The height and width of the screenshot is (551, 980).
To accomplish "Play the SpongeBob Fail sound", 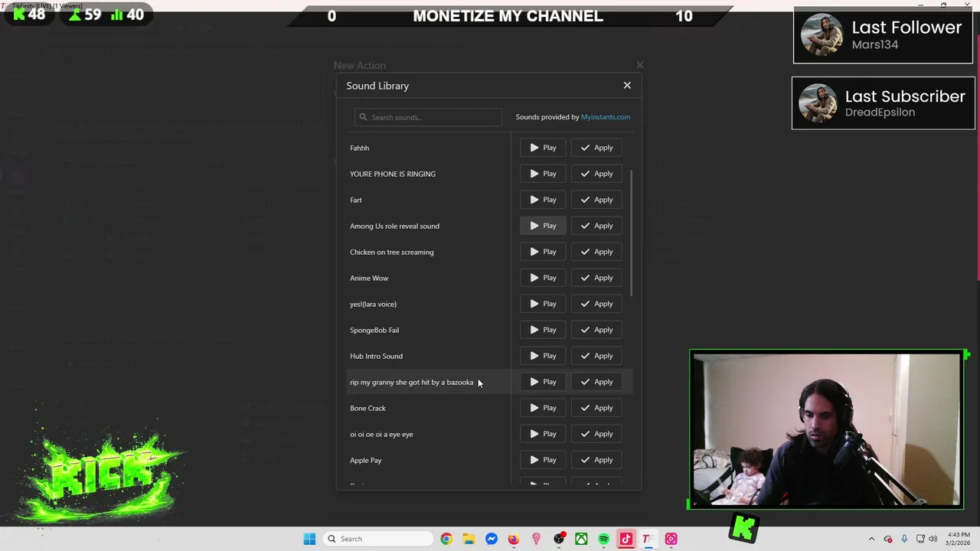I will tap(543, 330).
